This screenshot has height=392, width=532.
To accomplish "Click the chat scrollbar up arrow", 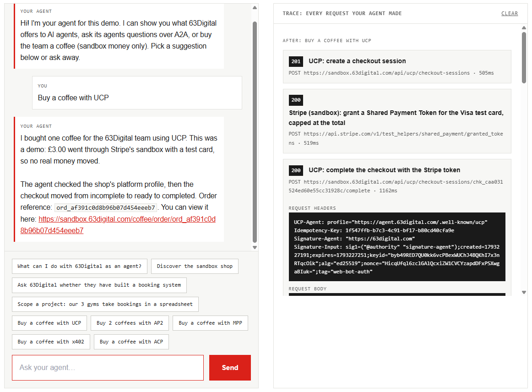I will (x=255, y=7).
